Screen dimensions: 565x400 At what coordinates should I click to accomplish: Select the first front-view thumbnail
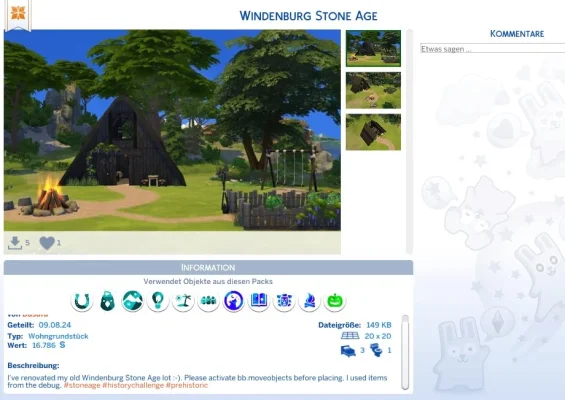click(x=373, y=48)
